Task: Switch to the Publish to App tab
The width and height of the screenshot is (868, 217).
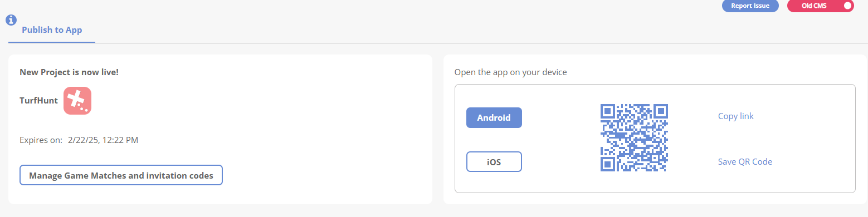Action: tap(52, 30)
